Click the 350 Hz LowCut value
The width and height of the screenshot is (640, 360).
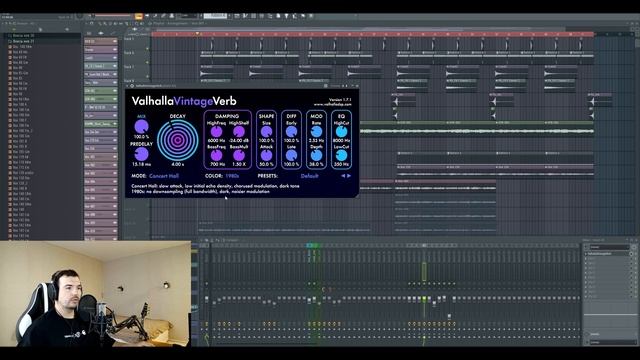341,164
